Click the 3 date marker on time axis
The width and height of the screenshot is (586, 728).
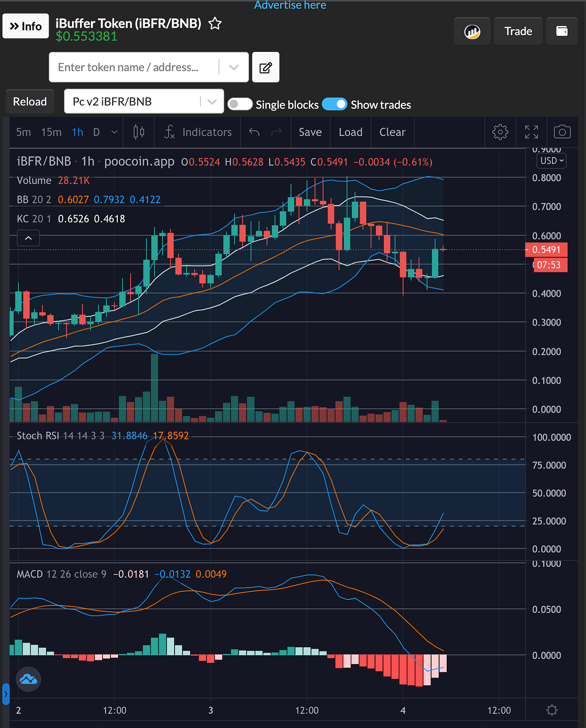point(211,710)
